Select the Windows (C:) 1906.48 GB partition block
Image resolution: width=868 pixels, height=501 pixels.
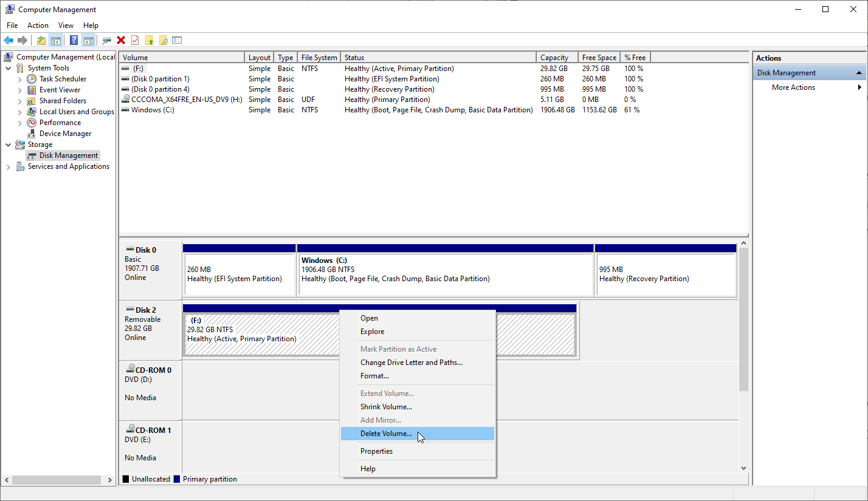445,270
